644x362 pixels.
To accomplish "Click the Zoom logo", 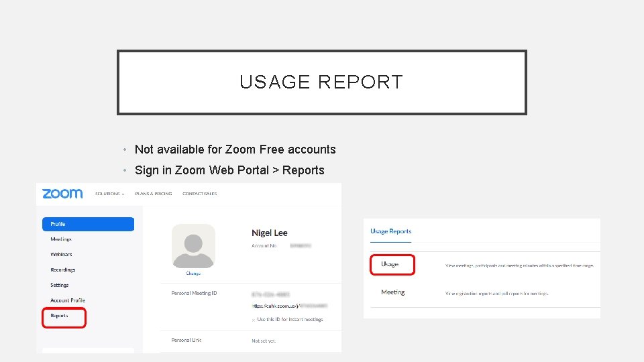I will 62,193.
